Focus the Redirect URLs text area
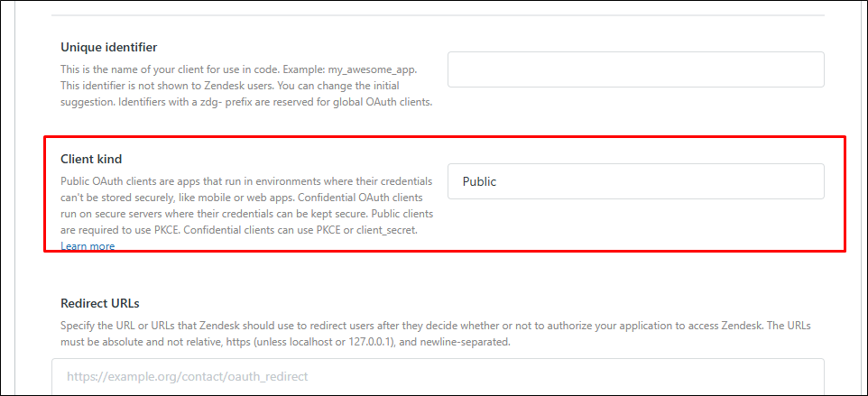The width and height of the screenshot is (868, 396). click(x=438, y=376)
